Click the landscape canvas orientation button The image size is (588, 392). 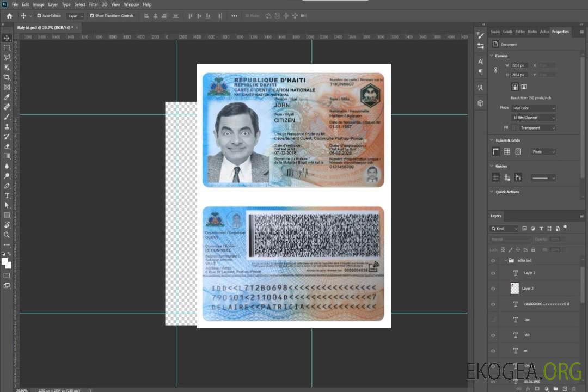tap(524, 87)
